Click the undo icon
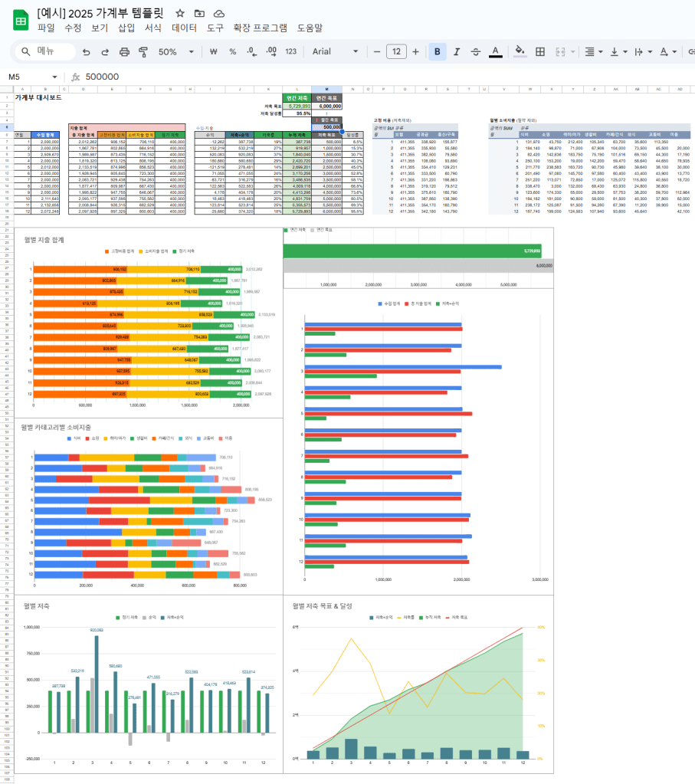 85,52
